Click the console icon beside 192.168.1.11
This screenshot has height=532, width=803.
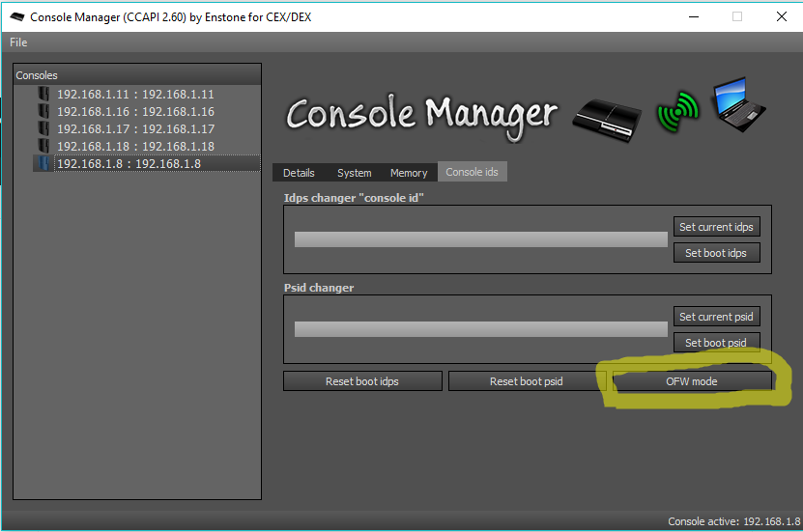click(43, 95)
